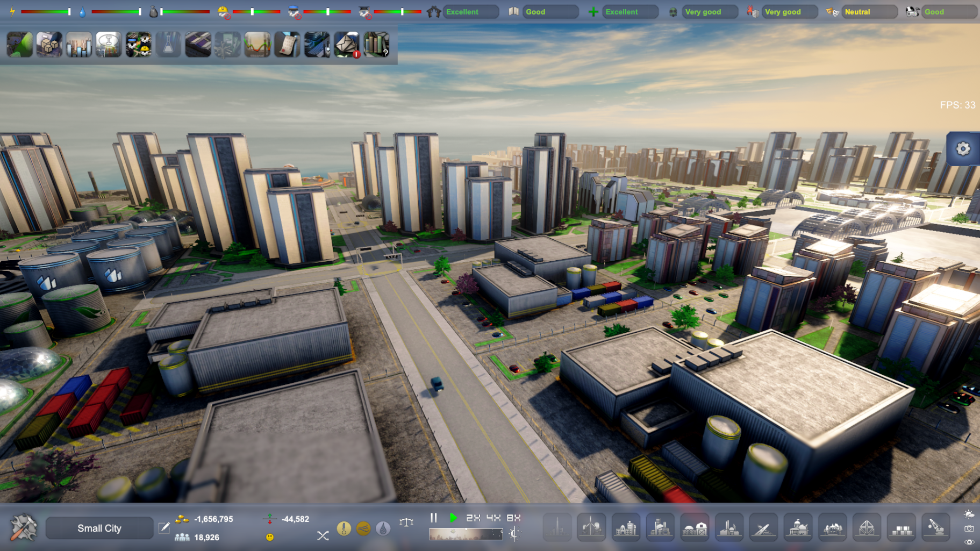Toggle the wind overlay button

click(363, 528)
